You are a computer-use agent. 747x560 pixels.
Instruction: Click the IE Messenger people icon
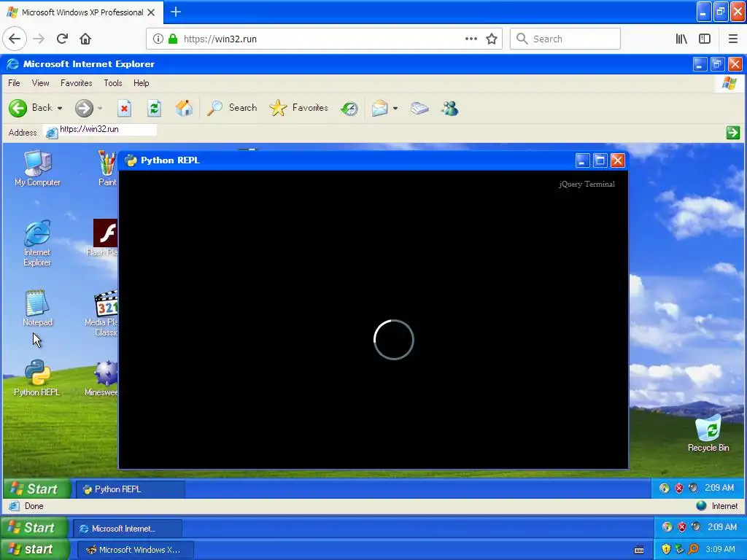449,108
